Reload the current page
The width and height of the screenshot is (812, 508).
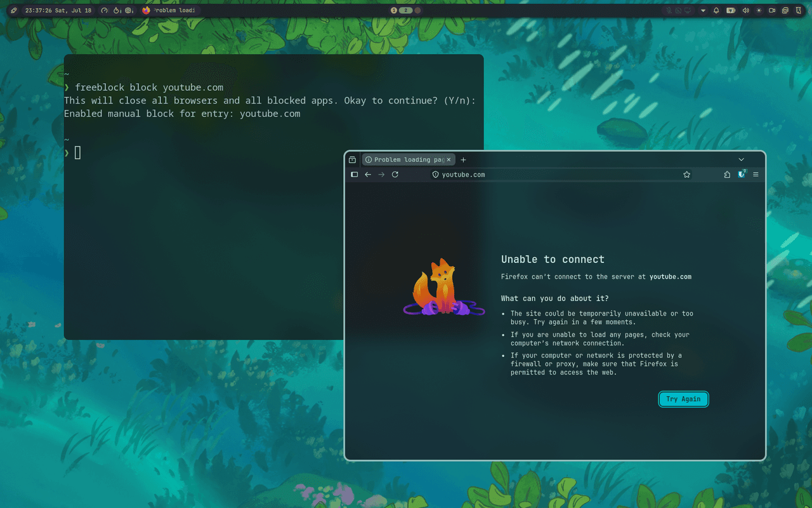395,175
